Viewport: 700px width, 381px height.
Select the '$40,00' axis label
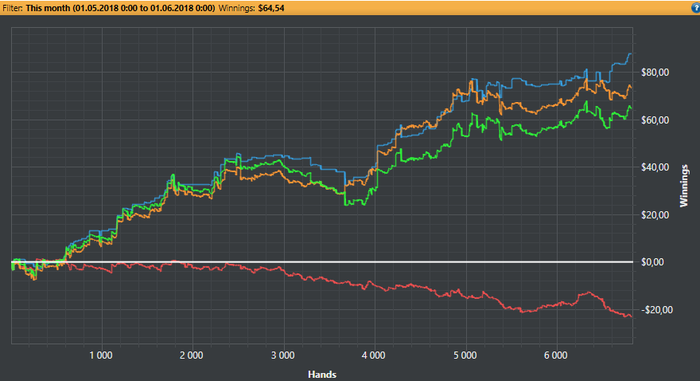655,167
